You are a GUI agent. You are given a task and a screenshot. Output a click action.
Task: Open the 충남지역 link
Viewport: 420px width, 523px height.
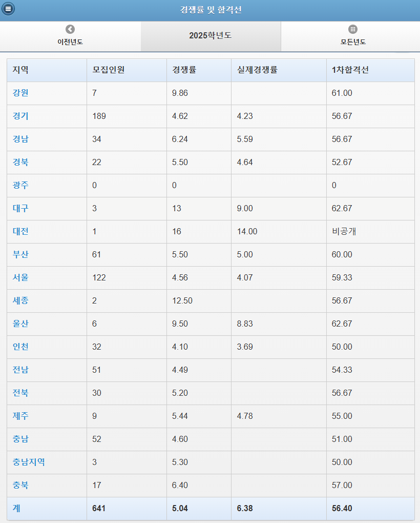pyautogui.click(x=29, y=462)
